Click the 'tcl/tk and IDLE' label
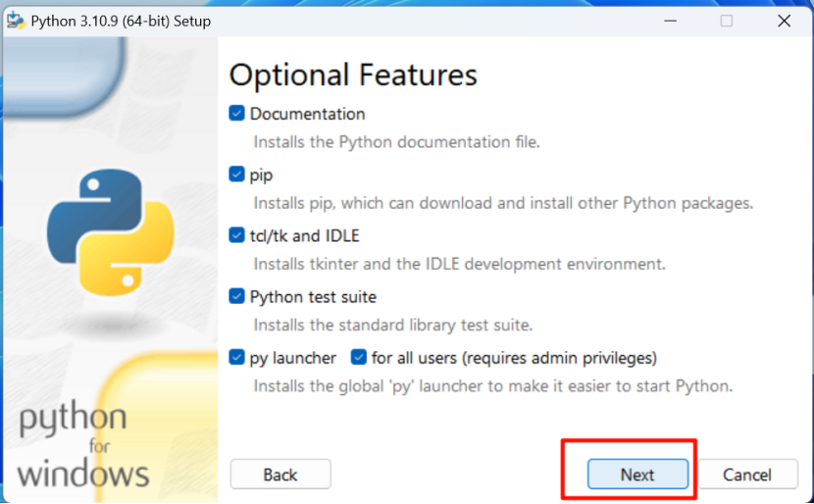Viewport: 814px width, 504px height. coord(305,235)
